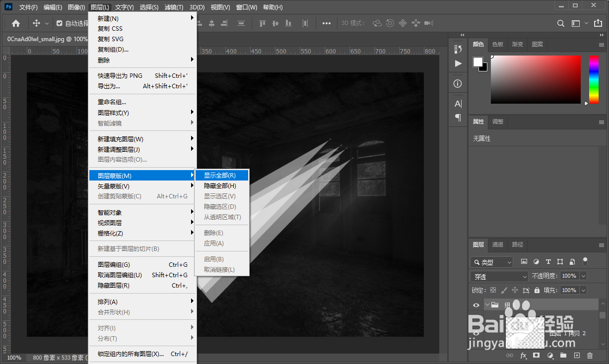Open the 类型 layer filter dropdown

[492, 262]
